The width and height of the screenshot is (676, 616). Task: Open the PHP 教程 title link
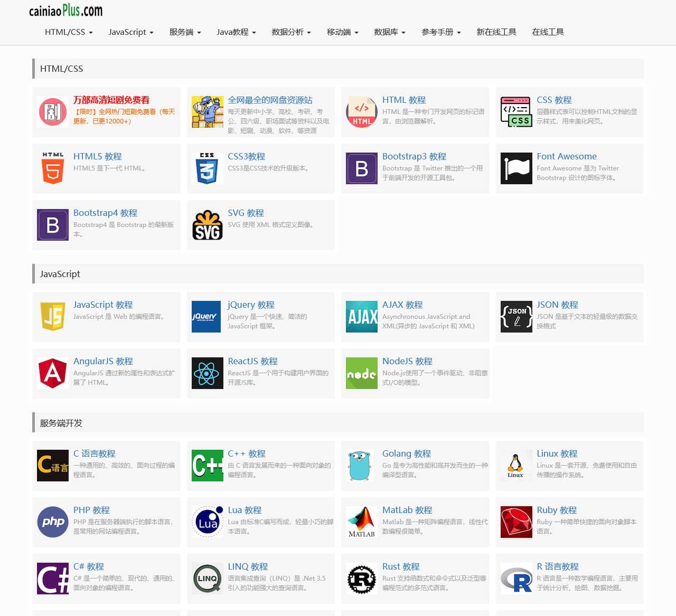91,510
